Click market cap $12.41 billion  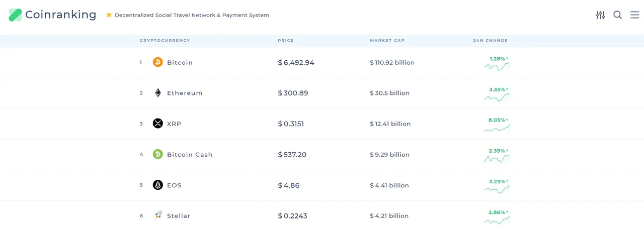click(390, 124)
